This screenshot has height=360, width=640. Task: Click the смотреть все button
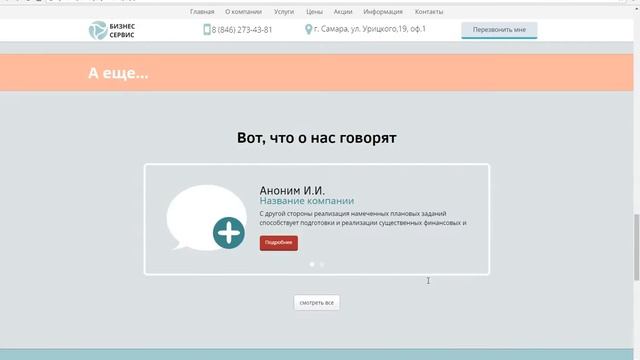click(317, 303)
